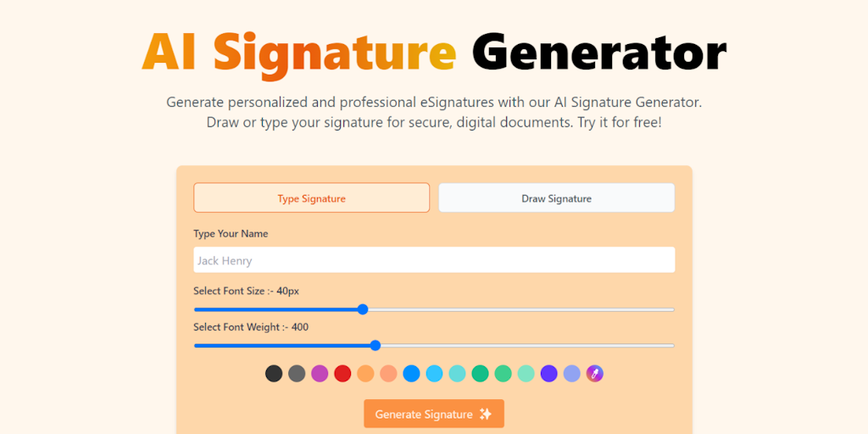868x434 pixels.
Task: Pick the red color swatch
Action: tap(342, 373)
